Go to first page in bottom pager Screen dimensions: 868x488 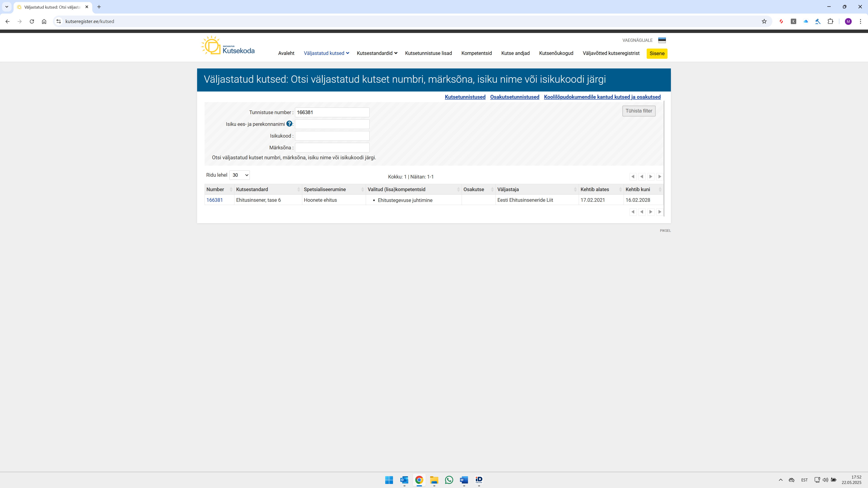(x=633, y=212)
